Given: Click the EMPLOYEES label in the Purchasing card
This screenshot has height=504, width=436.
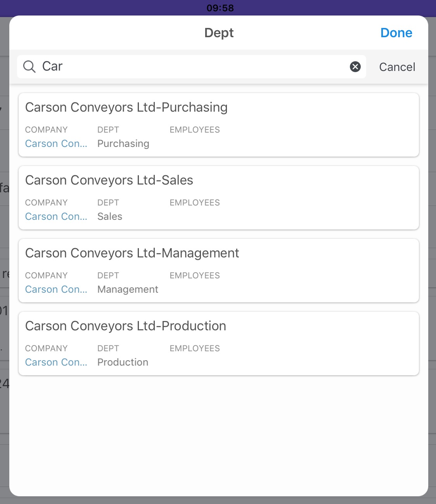Looking at the screenshot, I should (194, 130).
